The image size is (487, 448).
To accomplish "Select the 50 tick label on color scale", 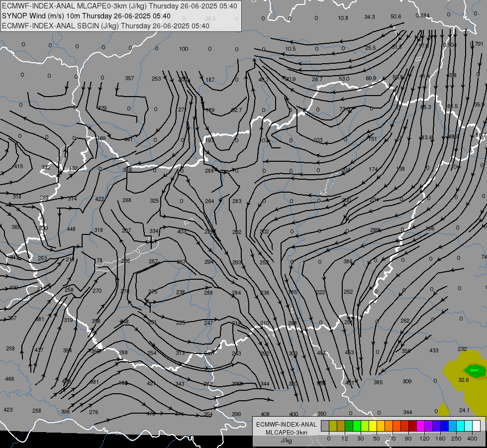I will [376, 439].
